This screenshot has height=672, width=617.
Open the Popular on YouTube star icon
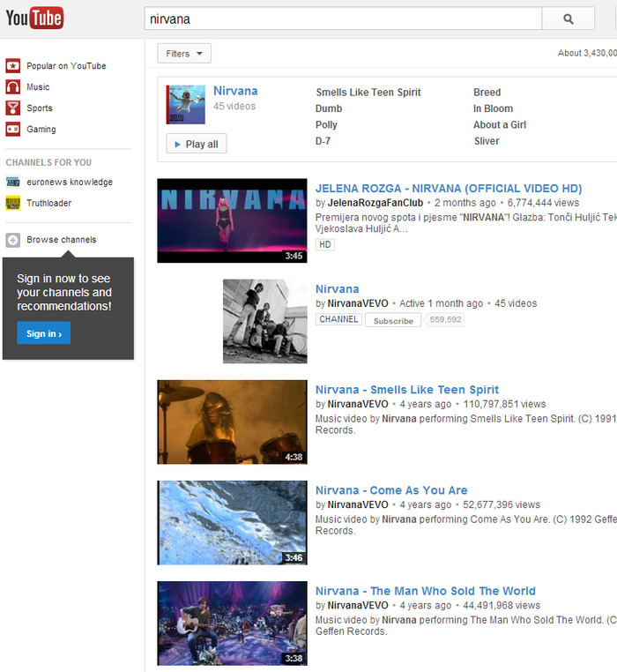(13, 66)
